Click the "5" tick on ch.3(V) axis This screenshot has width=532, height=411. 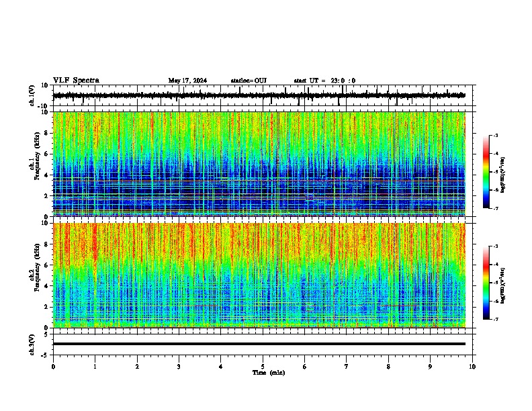coord(46,334)
